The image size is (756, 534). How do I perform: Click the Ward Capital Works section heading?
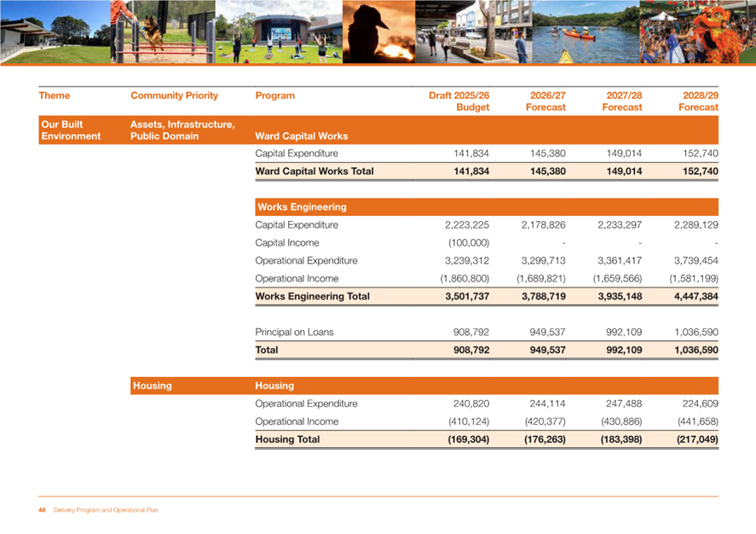[x=302, y=136]
